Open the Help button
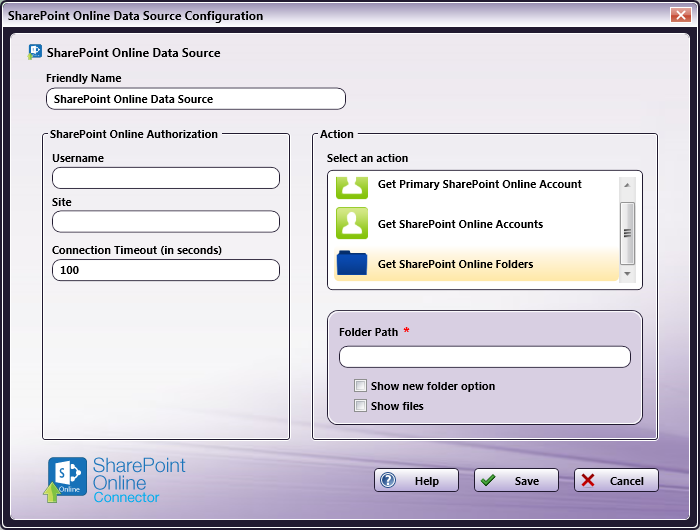The height and width of the screenshot is (530, 700). pos(416,480)
